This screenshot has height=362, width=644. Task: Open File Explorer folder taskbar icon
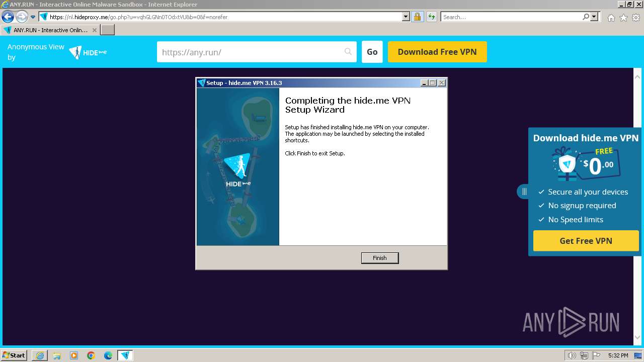click(57, 355)
